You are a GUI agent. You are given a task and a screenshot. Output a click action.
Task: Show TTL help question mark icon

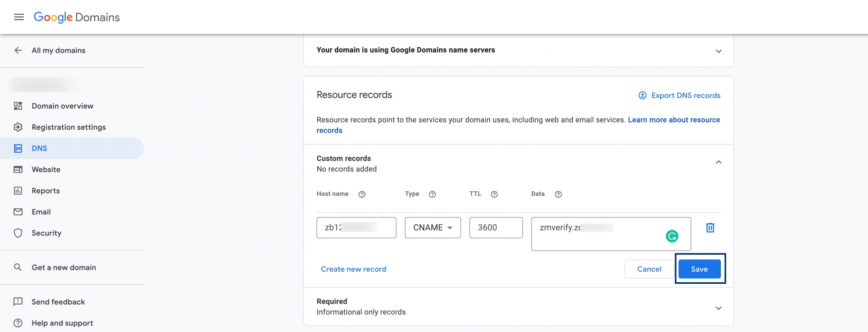[494, 194]
